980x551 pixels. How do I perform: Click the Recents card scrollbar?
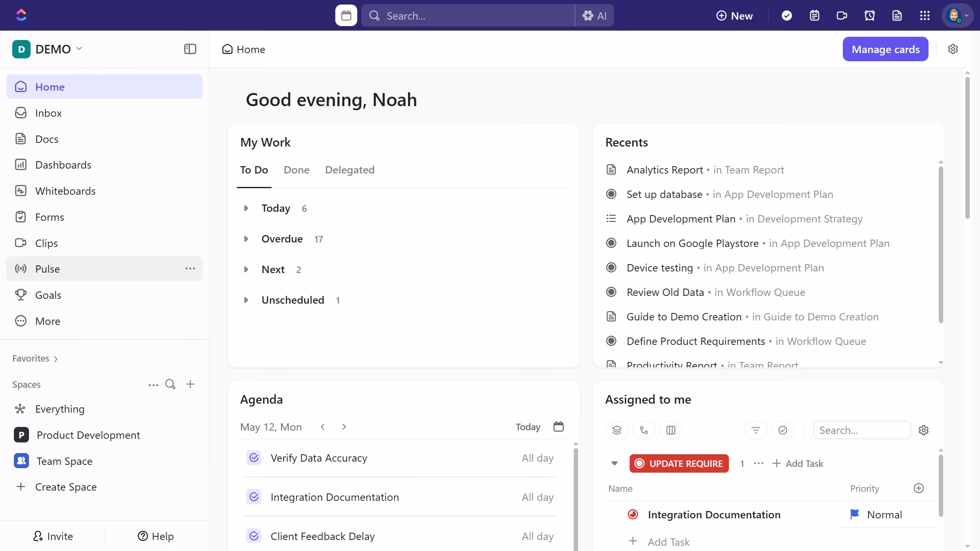[940, 245]
